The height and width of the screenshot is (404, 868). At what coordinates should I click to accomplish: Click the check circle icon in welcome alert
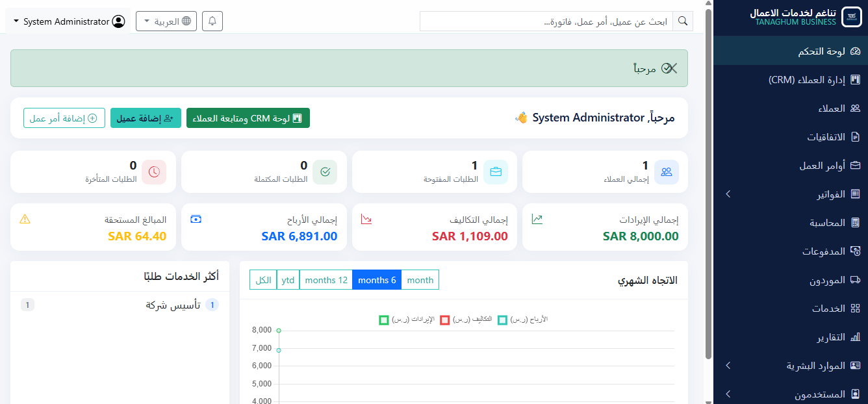point(667,68)
